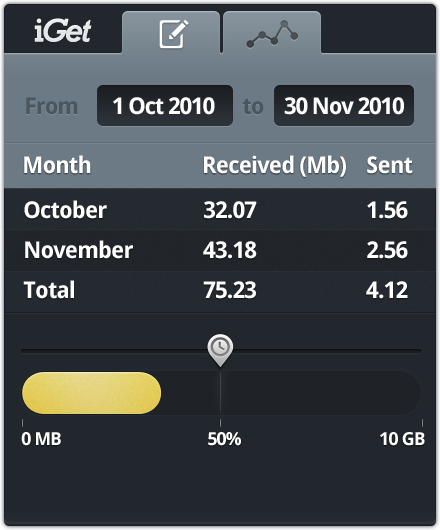
Task: Click the 10 GB limit label
Action: click(402, 439)
